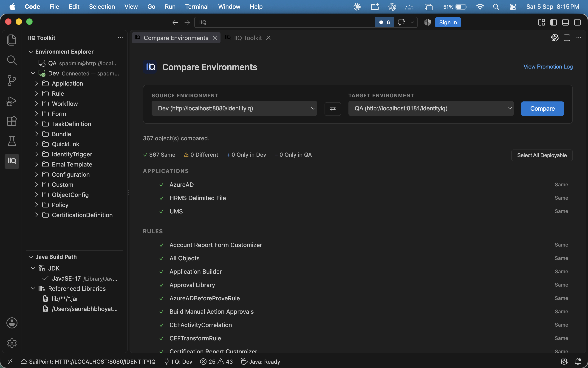Open the Selection menu
Screen dimensions: 588x368
click(102, 7)
